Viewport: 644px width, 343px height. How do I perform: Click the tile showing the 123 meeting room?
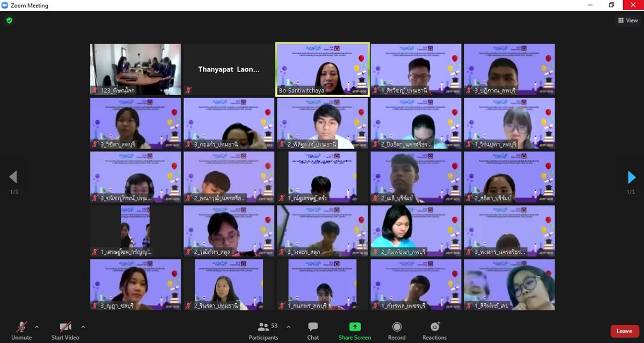[135, 69]
